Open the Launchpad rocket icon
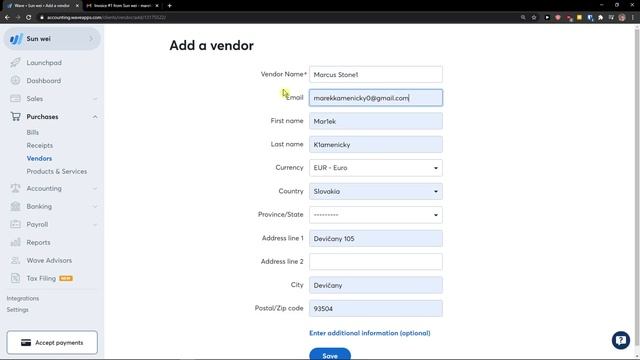The width and height of the screenshot is (640, 360). click(16, 62)
